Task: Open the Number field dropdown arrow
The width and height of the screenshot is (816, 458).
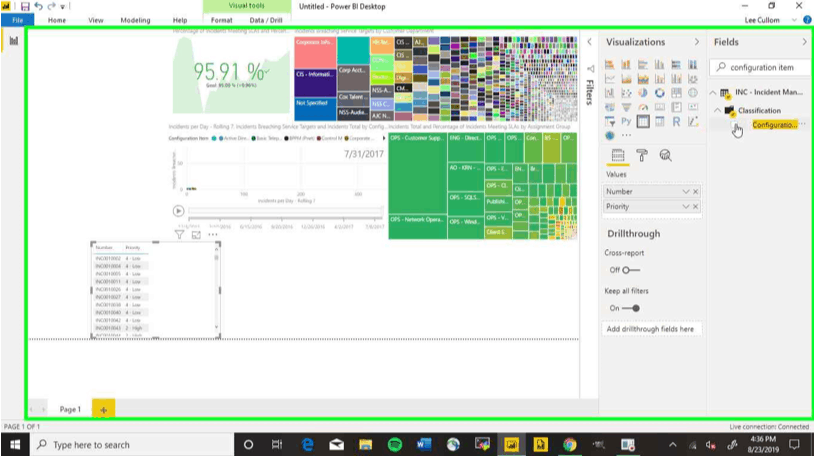Action: click(685, 192)
